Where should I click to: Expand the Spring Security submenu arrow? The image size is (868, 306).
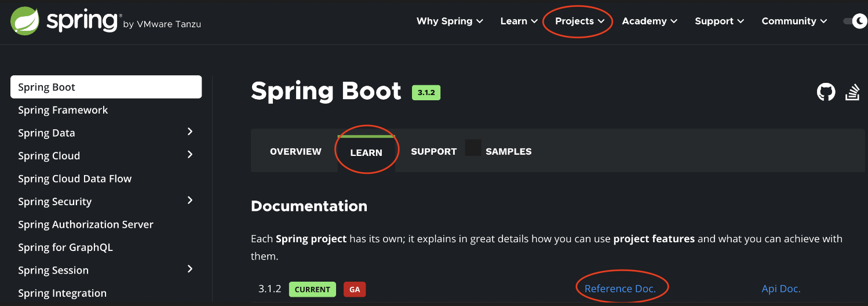(190, 201)
